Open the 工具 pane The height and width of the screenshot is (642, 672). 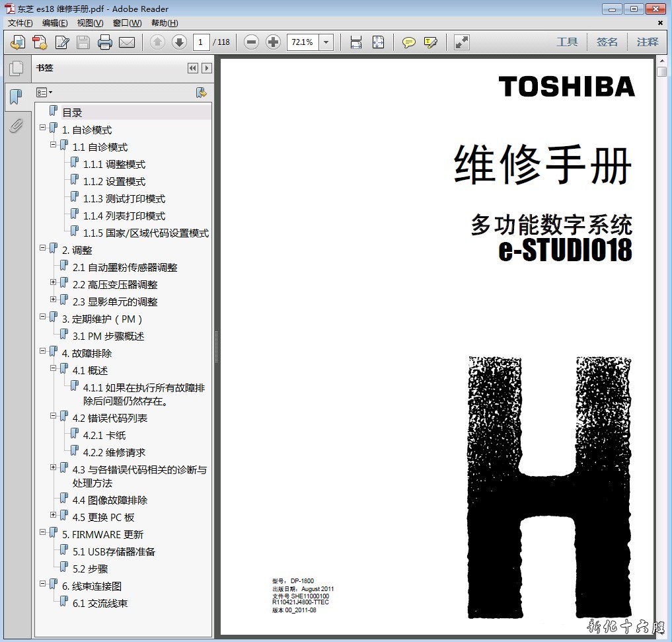[x=567, y=42]
